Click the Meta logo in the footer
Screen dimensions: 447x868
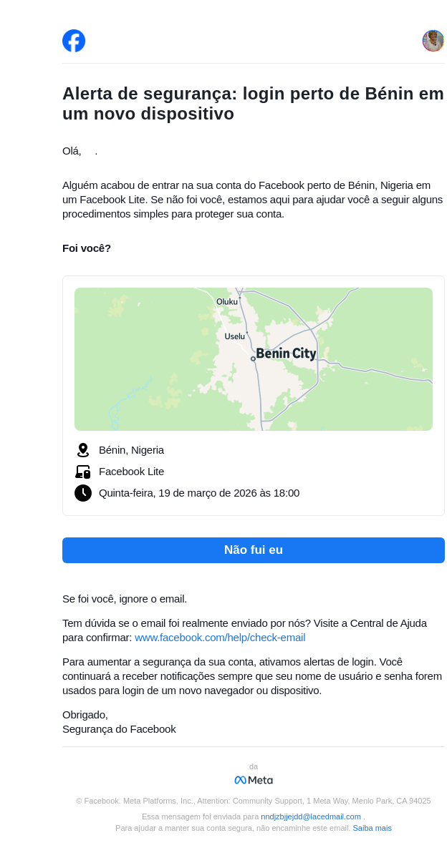click(254, 780)
